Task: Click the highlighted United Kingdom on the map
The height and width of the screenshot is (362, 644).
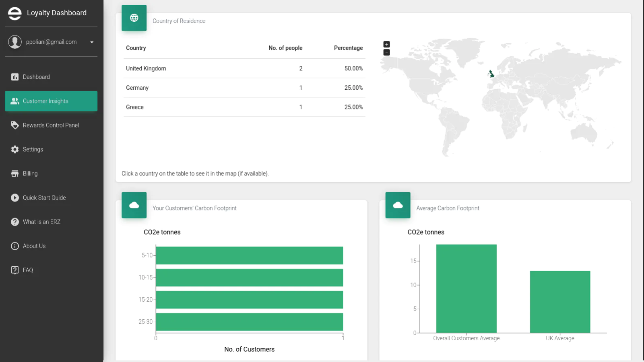Action: tap(491, 74)
